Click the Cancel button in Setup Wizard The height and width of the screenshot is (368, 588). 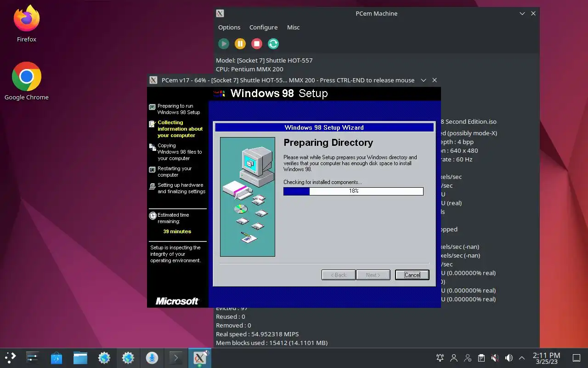pyautogui.click(x=412, y=275)
